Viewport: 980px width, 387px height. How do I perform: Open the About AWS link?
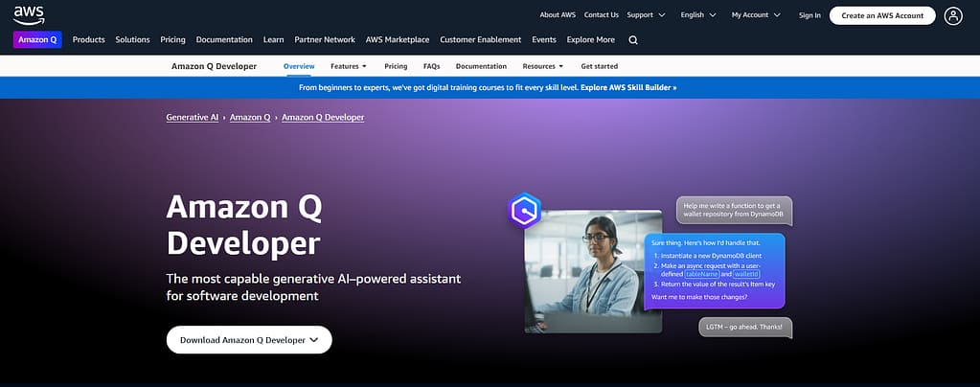(558, 15)
